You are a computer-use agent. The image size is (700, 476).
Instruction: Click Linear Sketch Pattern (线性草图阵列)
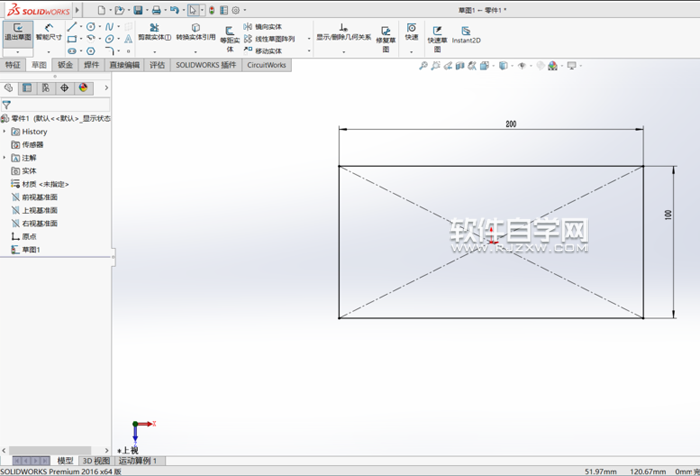click(x=269, y=39)
